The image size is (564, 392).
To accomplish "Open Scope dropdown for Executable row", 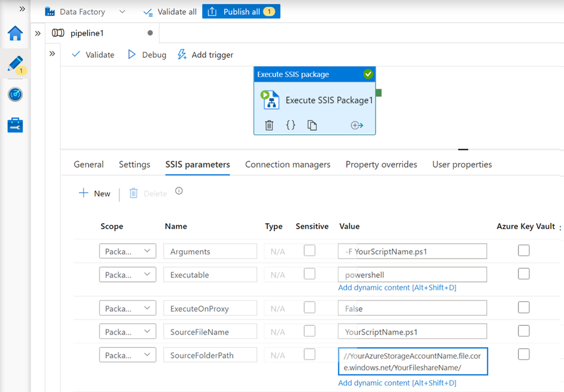I will [x=128, y=275].
